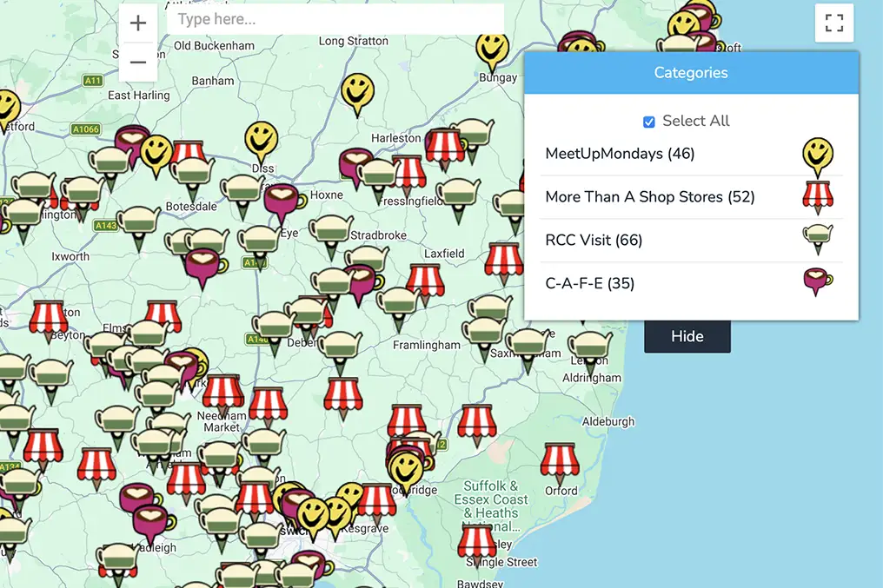Select the MeetUpMondays (46) category

click(x=691, y=154)
